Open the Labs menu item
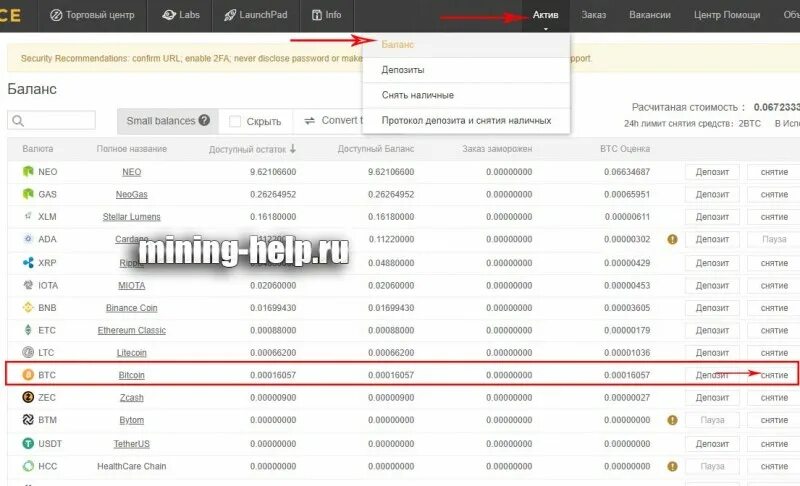The width and height of the screenshot is (800, 486). pos(181,15)
